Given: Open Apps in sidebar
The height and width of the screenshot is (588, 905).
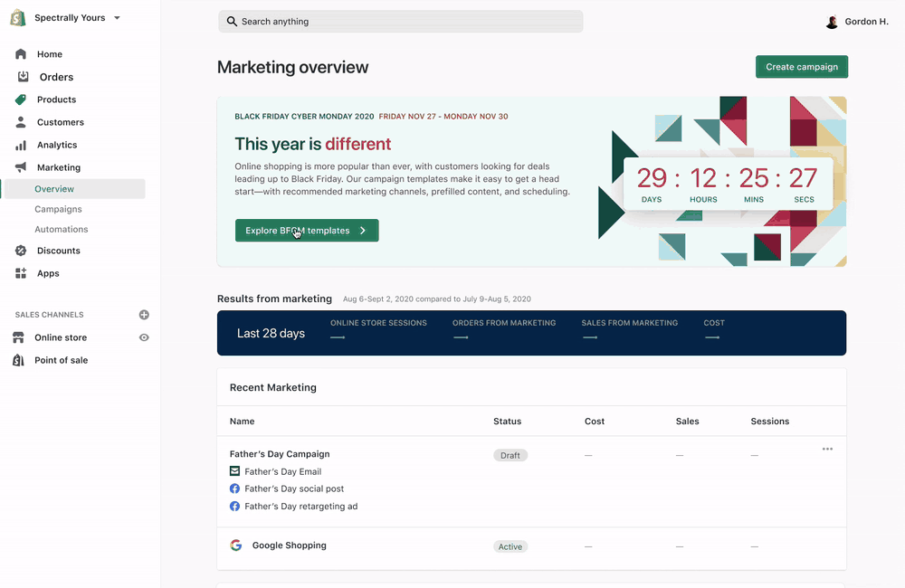Looking at the screenshot, I should tap(49, 273).
